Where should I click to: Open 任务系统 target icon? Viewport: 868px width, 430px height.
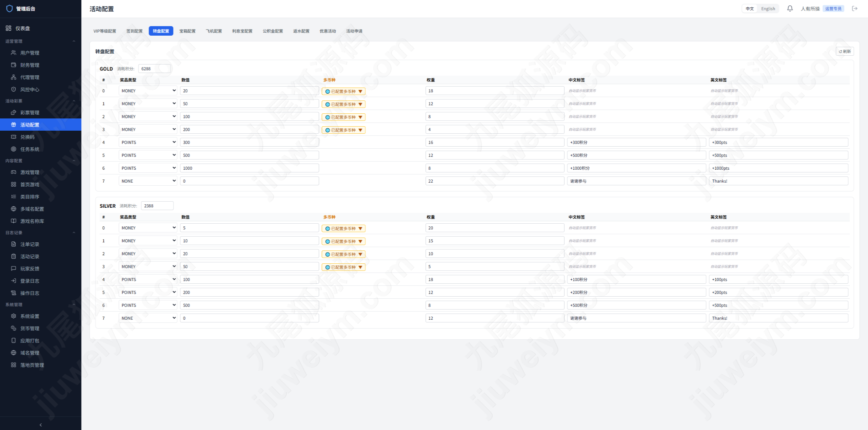[14, 149]
